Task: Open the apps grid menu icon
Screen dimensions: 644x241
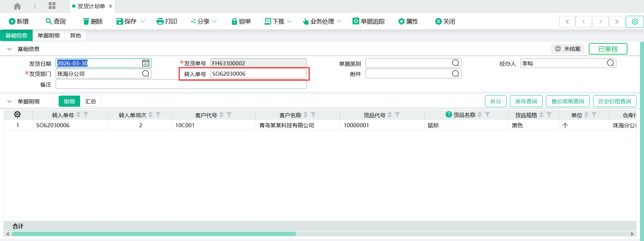Action: (x=52, y=6)
